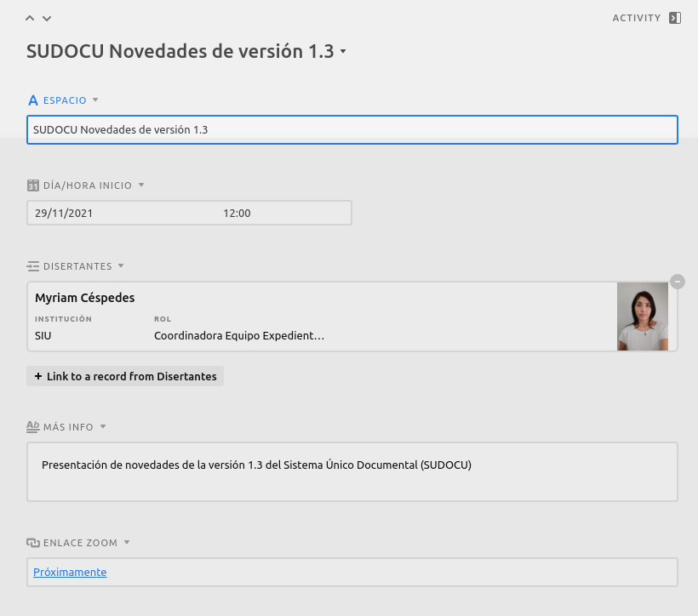Edit the time value 12:00
This screenshot has width=698, height=616.
237,214
